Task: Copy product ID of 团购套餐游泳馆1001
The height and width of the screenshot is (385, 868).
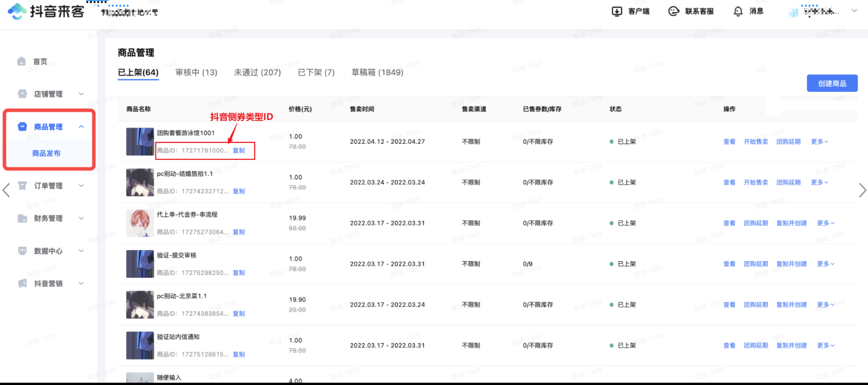Action: tap(239, 151)
